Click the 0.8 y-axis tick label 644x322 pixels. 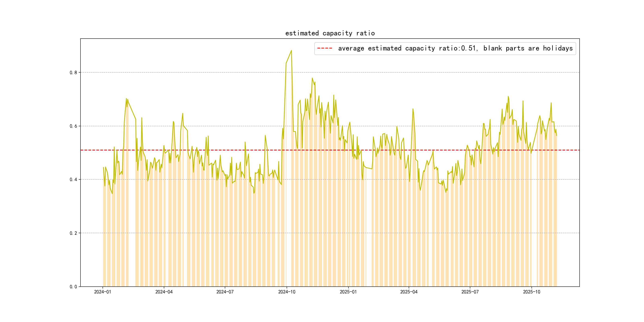coord(73,73)
